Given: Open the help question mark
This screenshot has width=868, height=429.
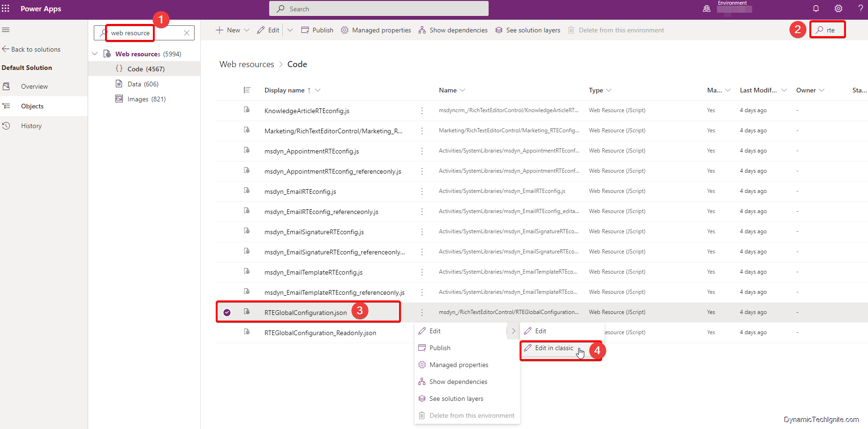Looking at the screenshot, I should coord(860,8).
